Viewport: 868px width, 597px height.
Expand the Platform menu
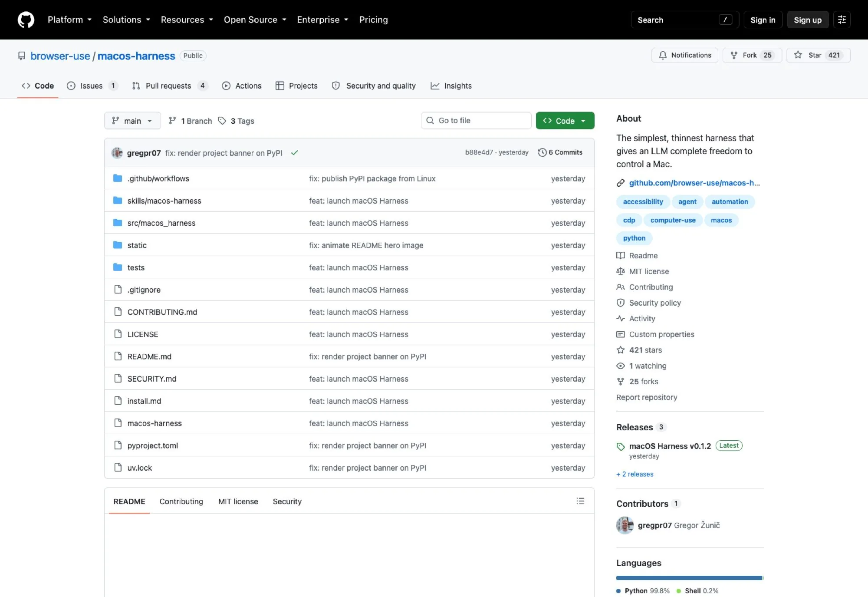coord(69,20)
